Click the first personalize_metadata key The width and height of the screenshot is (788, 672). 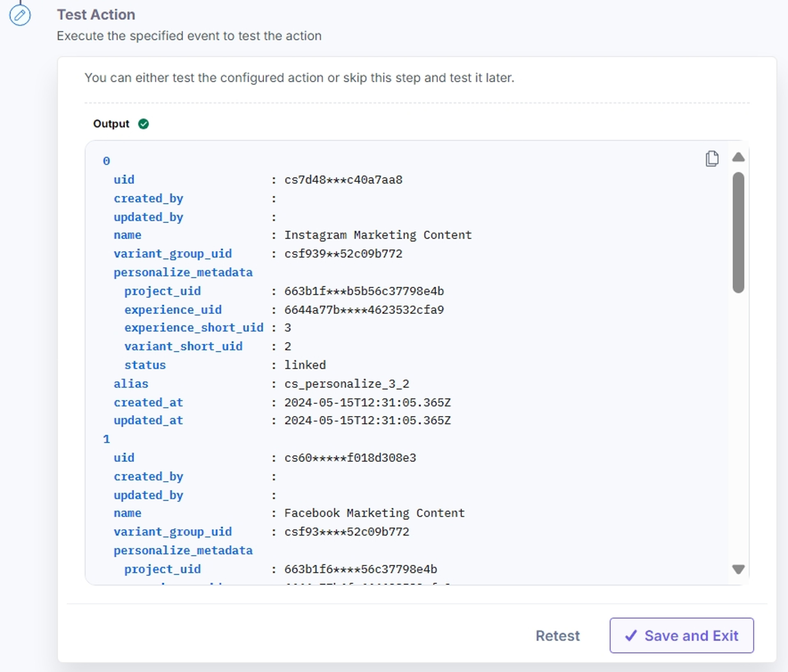point(183,272)
